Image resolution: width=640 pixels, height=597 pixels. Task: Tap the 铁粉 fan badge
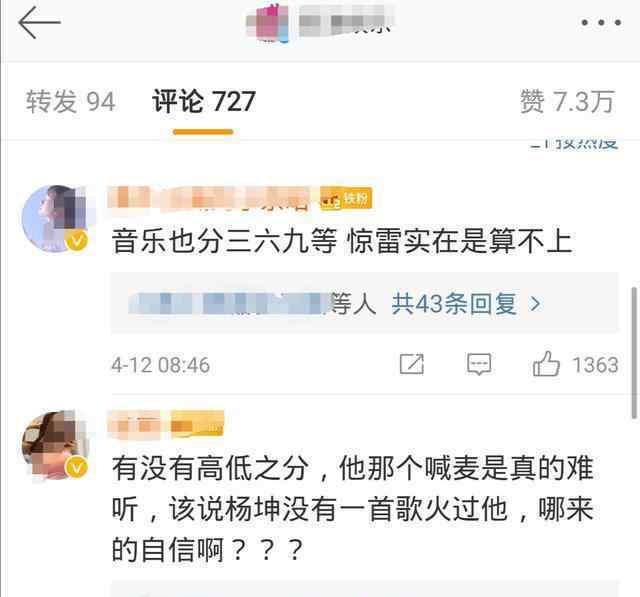point(346,199)
